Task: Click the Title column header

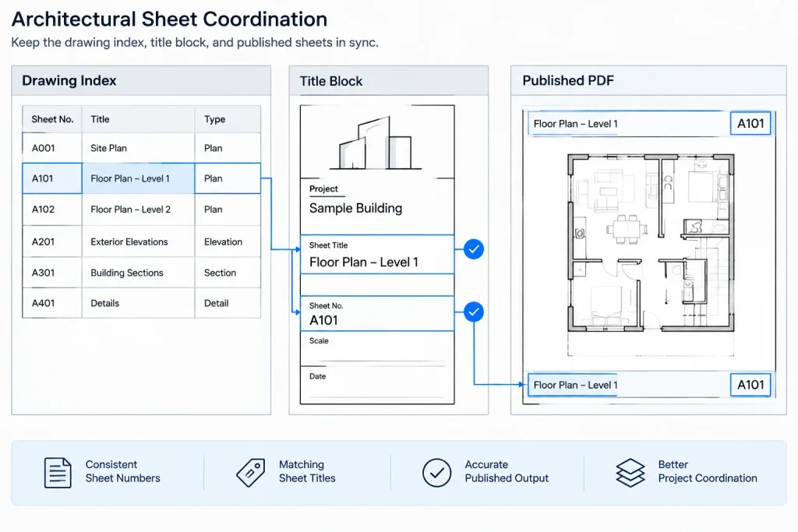Action: (139, 119)
